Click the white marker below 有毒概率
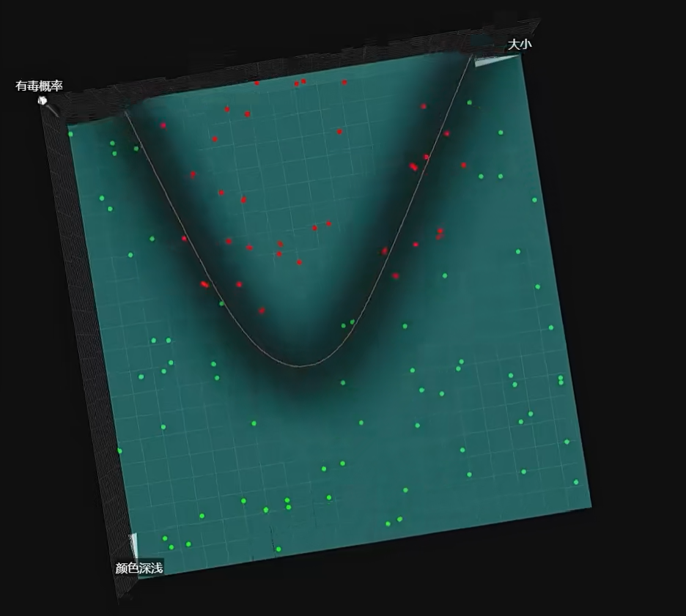The image size is (686, 616). coord(42,101)
